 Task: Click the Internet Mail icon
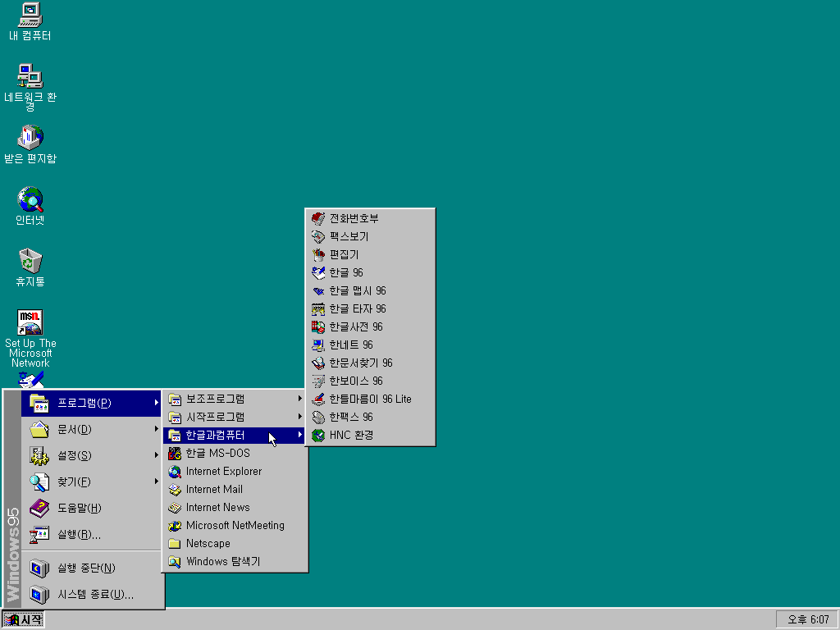click(x=175, y=489)
